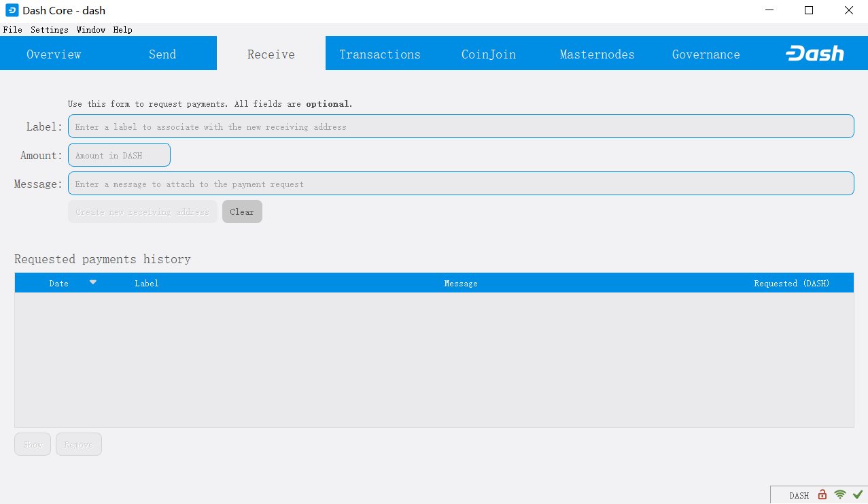The width and height of the screenshot is (868, 504).
Task: Open the Window menu
Action: tap(91, 30)
